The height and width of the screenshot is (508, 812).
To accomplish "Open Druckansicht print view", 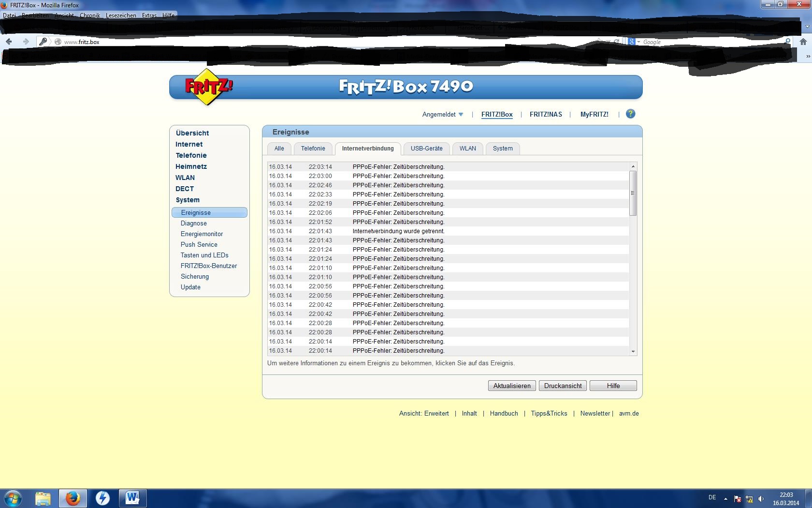I will pyautogui.click(x=563, y=386).
